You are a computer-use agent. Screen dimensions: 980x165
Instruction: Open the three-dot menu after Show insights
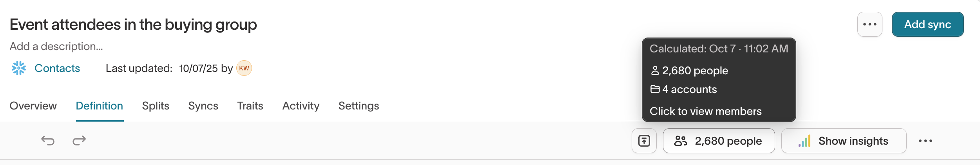925,141
